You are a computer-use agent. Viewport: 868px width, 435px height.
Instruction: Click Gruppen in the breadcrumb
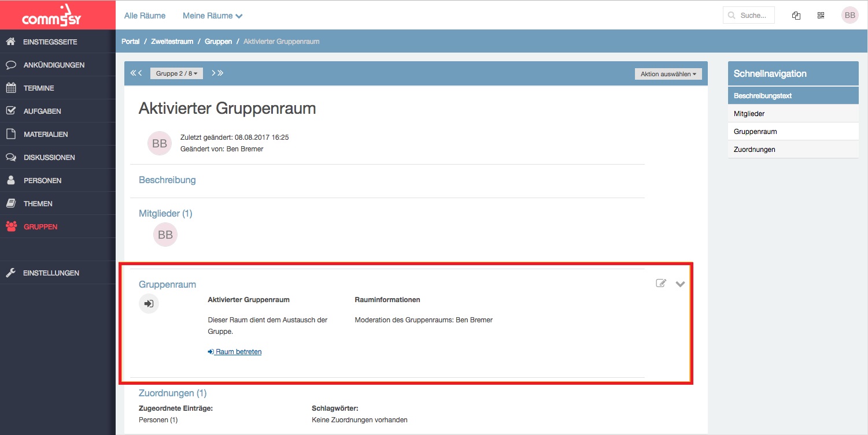tap(218, 42)
